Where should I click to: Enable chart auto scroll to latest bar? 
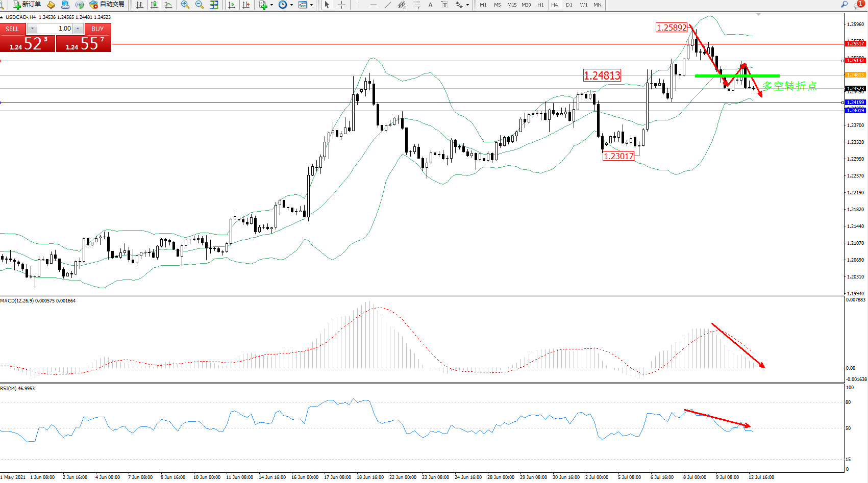[x=232, y=5]
